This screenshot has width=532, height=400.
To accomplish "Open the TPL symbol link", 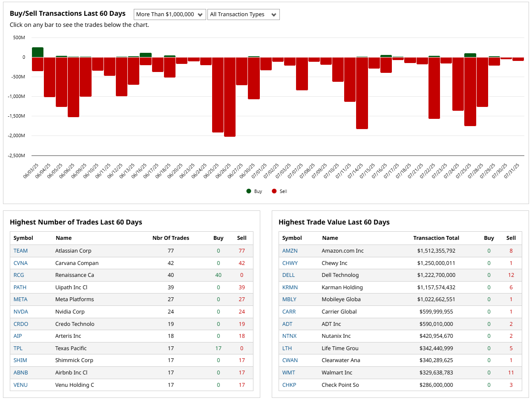I will coord(18,348).
